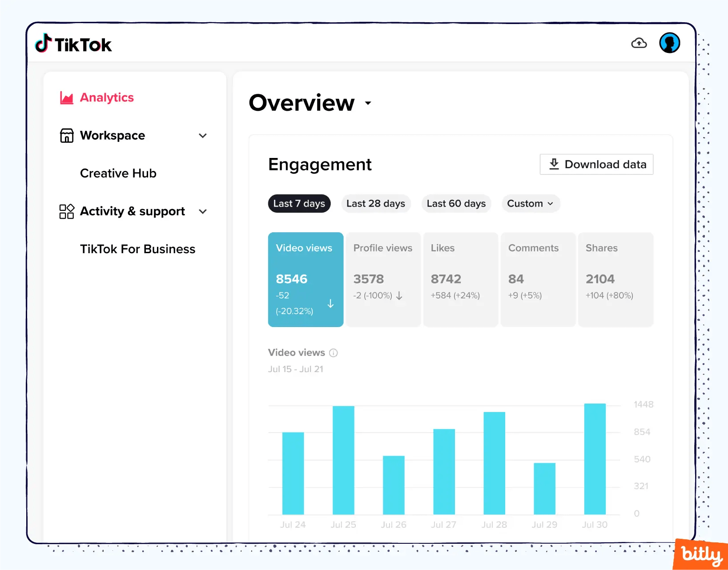The height and width of the screenshot is (570, 728).
Task: Open the Custom date range dropdown
Action: (x=530, y=203)
